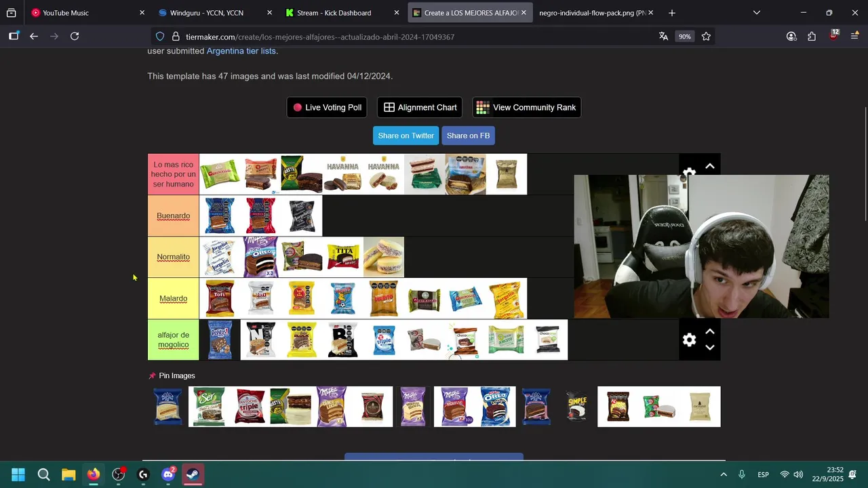Screen dimensions: 868x488
Task: Close the Kick Dashboard tab
Action: [x=397, y=13]
